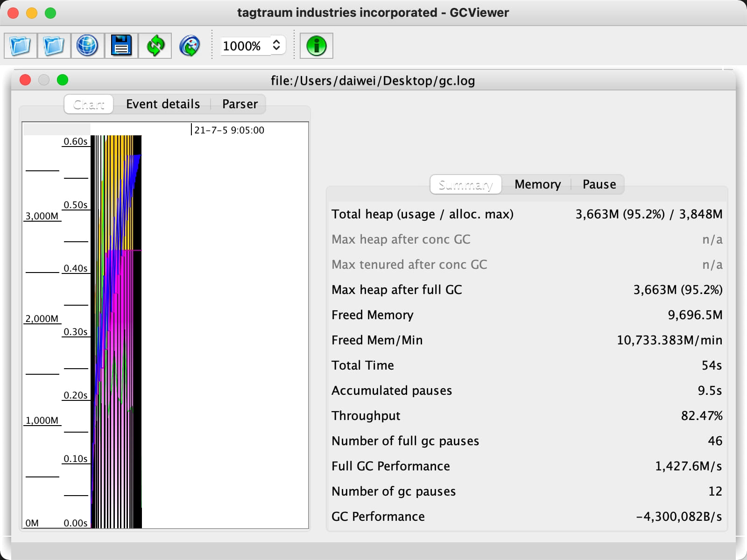Click the green info About icon
The width and height of the screenshot is (747, 560).
(317, 46)
